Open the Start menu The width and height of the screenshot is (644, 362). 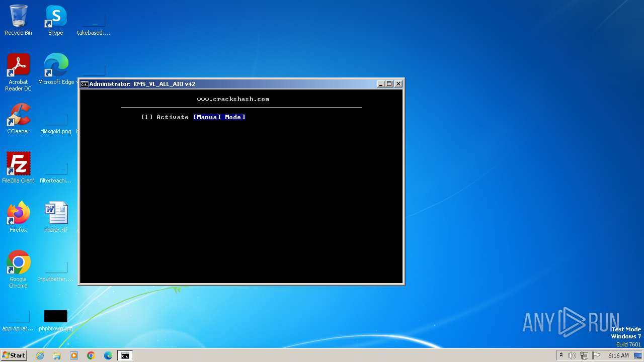(14, 355)
